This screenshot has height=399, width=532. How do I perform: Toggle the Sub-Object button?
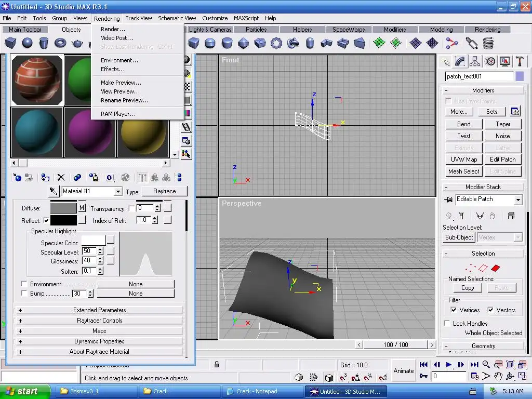459,237
